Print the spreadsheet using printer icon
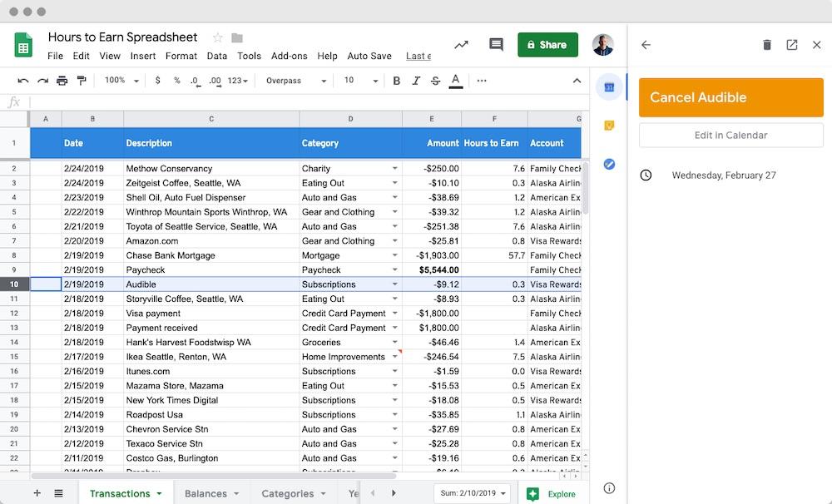The width and height of the screenshot is (832, 504). pyautogui.click(x=62, y=81)
